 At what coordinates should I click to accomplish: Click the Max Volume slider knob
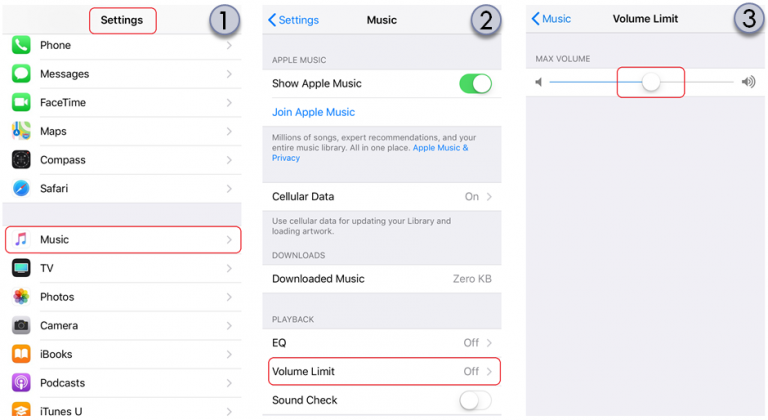651,82
